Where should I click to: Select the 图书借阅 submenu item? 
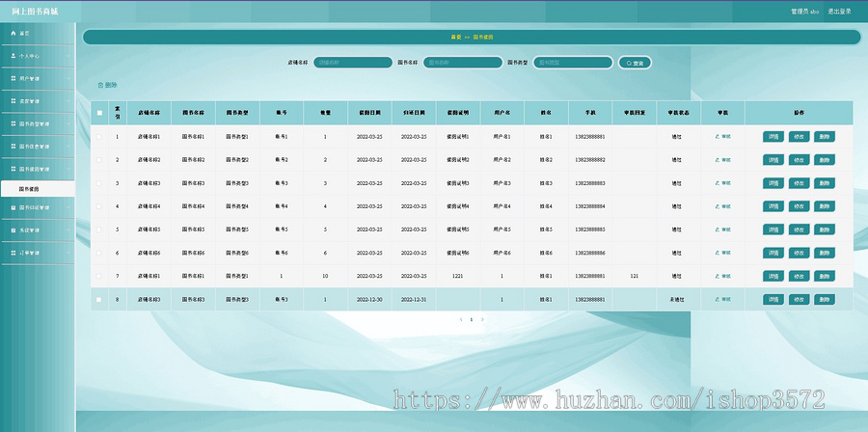[38, 189]
